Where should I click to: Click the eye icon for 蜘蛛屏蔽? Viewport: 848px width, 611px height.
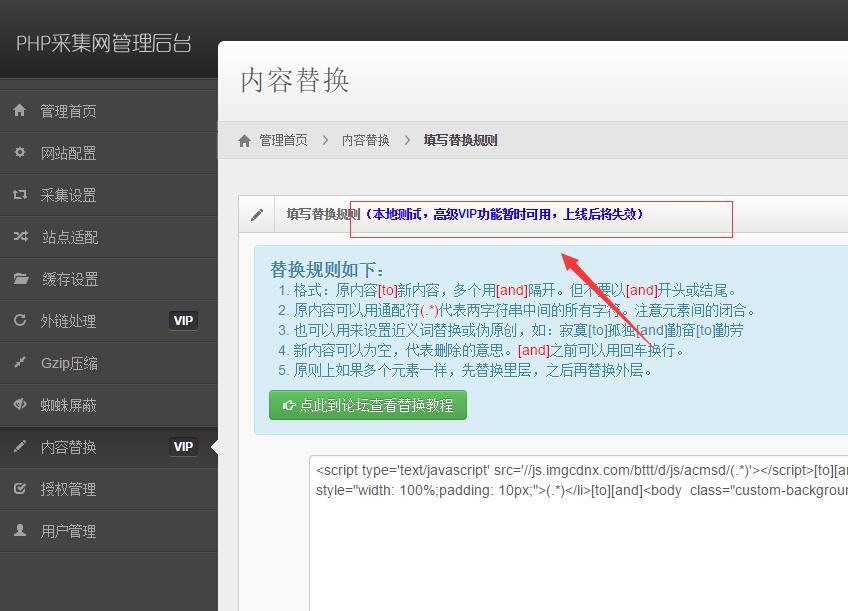(x=20, y=404)
